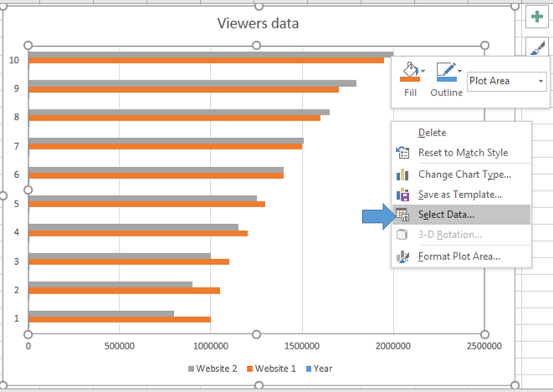Viewport: 553px width, 392px height.
Task: Expand the Outline dropdown arrow
Action: (x=459, y=72)
